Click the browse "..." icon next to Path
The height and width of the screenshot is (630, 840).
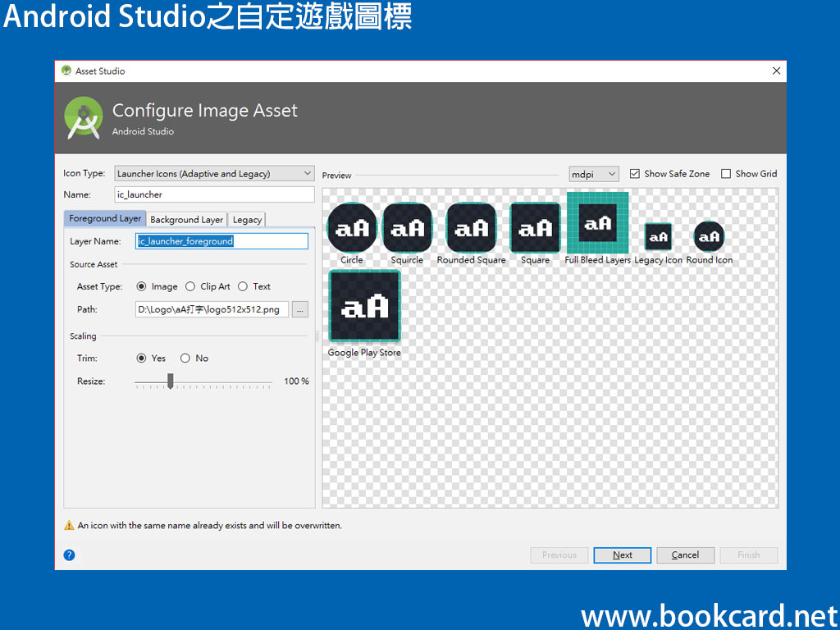tap(299, 309)
